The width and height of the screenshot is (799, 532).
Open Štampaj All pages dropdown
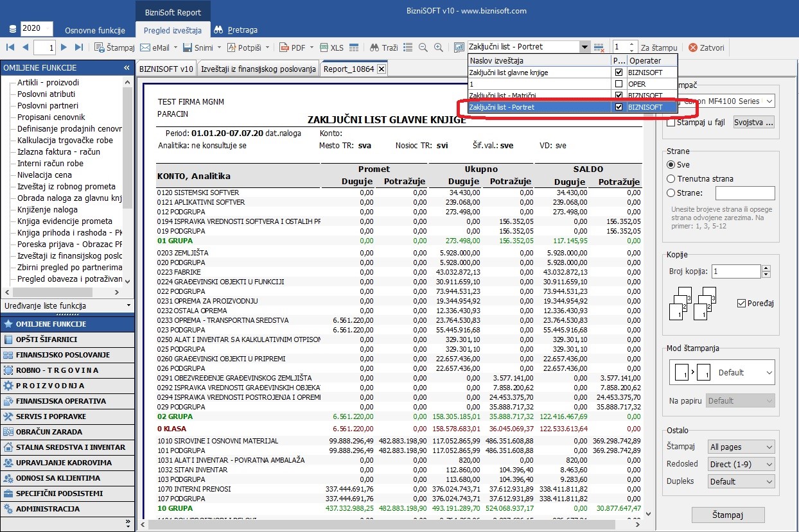(742, 447)
